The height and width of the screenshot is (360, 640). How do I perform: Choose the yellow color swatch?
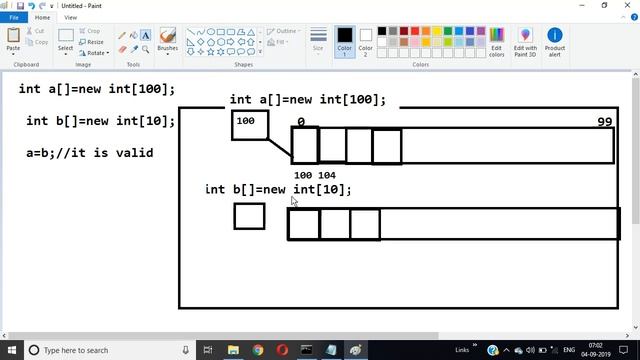click(437, 31)
